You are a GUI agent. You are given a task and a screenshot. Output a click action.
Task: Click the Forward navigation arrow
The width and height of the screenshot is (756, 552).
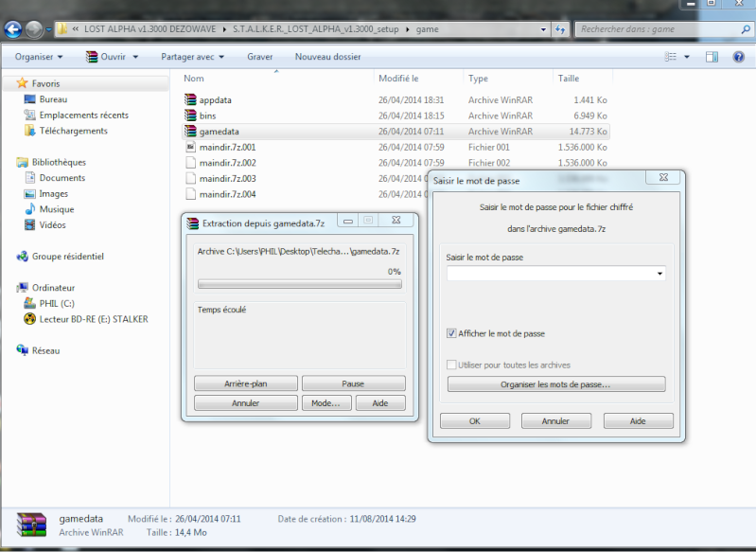[x=34, y=29]
